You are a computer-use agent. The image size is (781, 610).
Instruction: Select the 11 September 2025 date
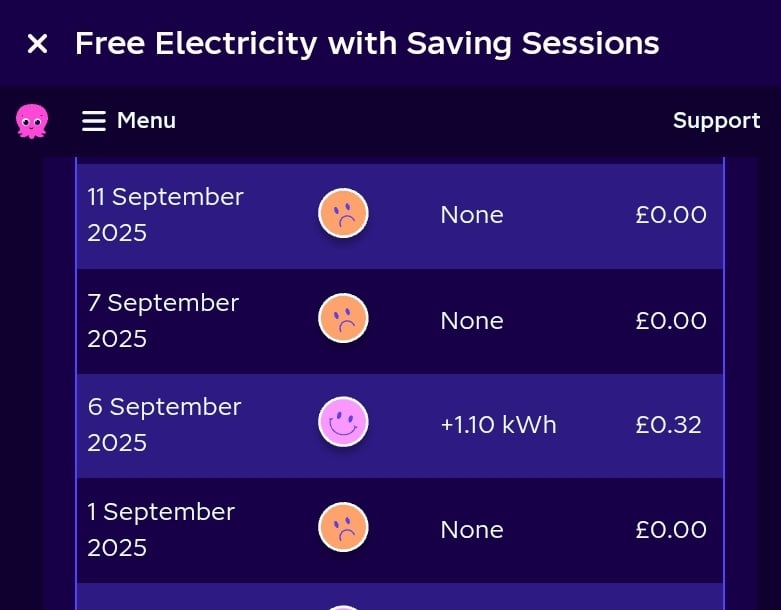point(165,215)
